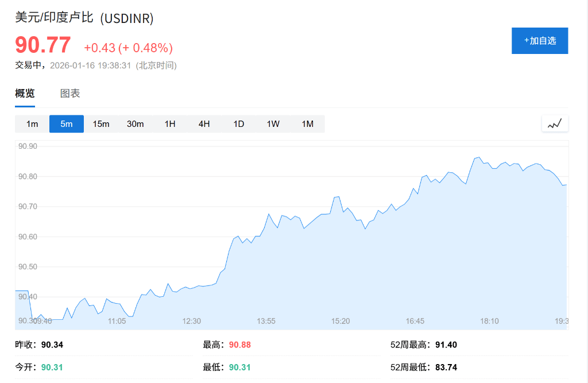
Task: Add USDINR to watchlist with 加自选
Action: tap(540, 41)
